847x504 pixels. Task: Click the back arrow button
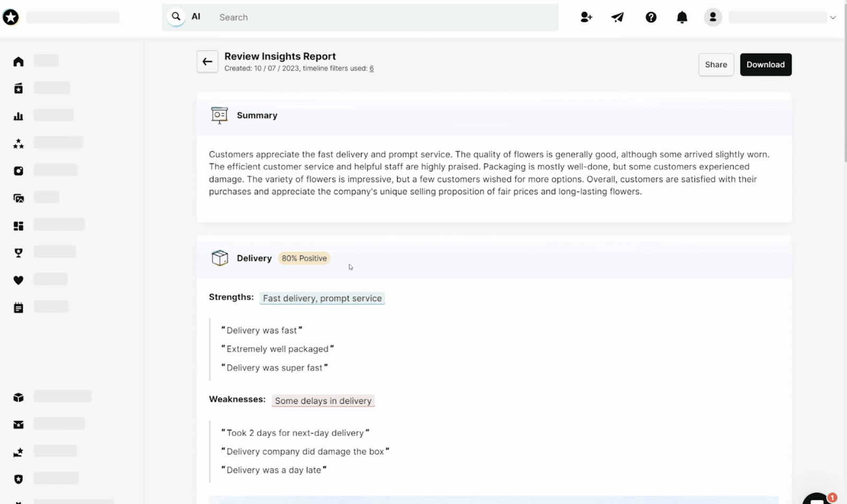(208, 62)
